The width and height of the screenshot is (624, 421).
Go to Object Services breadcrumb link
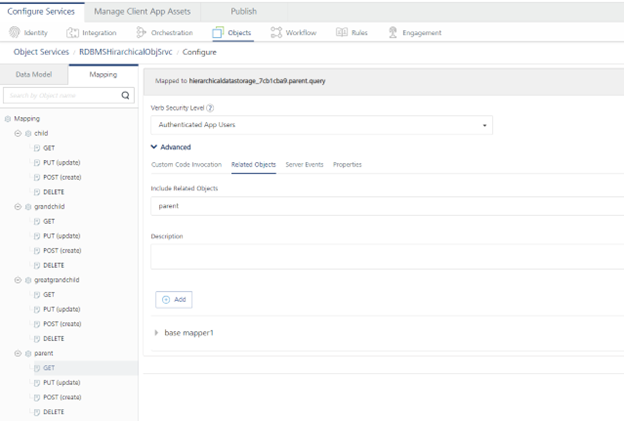pos(41,52)
